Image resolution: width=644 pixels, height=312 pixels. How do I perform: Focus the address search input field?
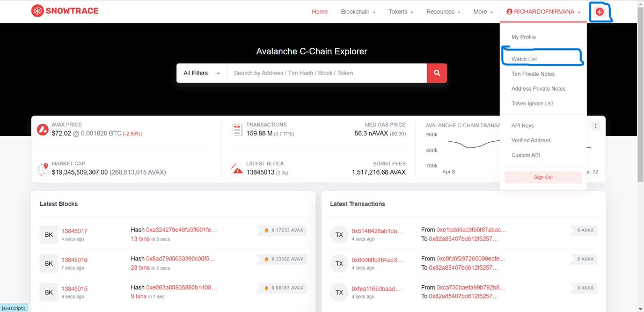click(x=327, y=73)
